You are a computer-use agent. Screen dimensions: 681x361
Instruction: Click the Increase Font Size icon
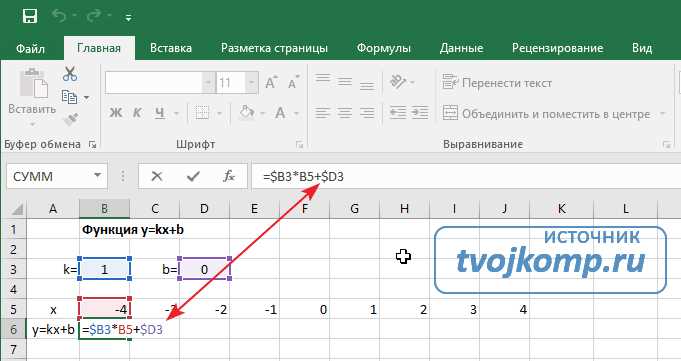[x=272, y=83]
